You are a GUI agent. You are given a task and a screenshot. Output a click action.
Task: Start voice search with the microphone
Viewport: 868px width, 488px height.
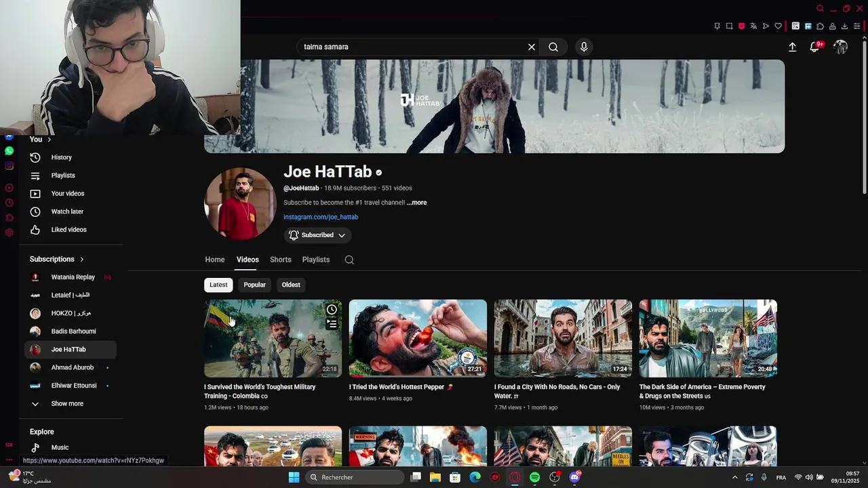(584, 47)
